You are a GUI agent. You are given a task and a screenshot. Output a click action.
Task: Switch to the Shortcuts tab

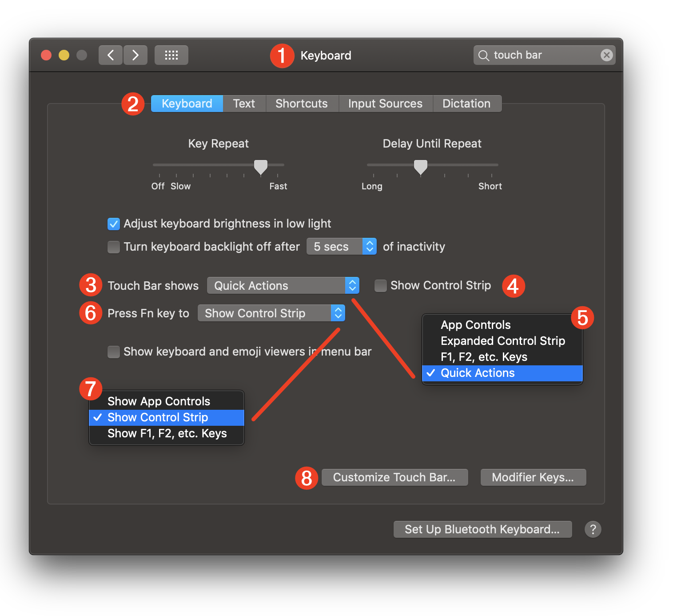302,103
